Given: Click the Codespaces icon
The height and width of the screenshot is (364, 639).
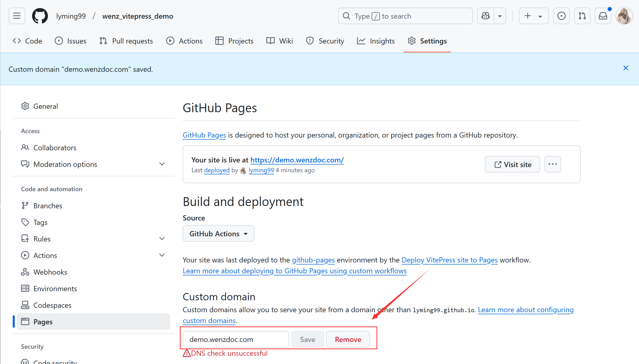Looking at the screenshot, I should point(25,305).
